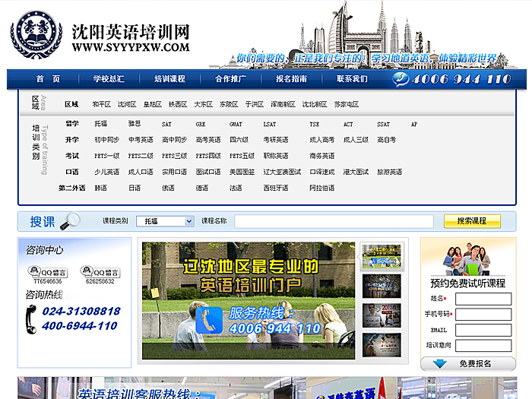Open the 课程类别 dropdown showing 托福
The image size is (532, 399).
pos(165,221)
